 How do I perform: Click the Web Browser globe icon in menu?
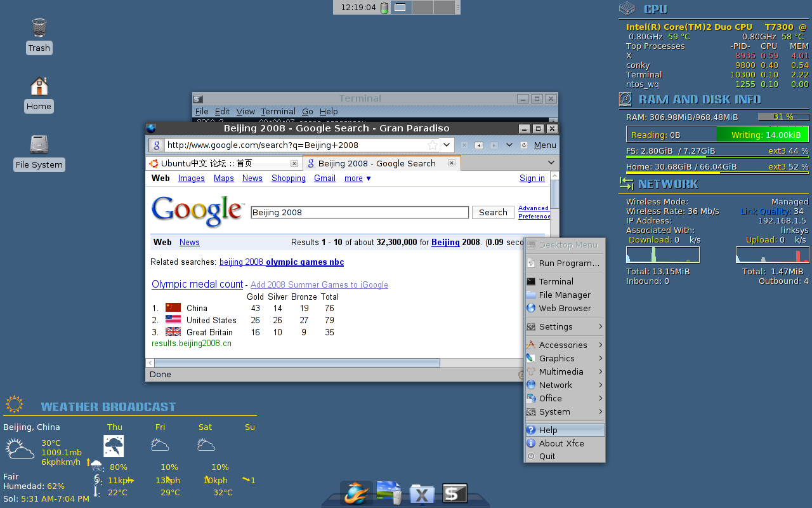(x=532, y=308)
